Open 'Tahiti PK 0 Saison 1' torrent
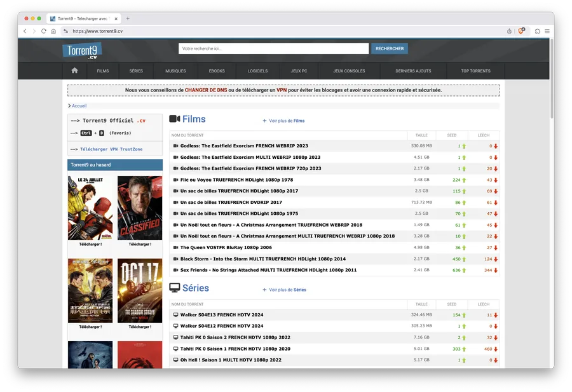Screen dimensions: 572x392 tap(235, 349)
